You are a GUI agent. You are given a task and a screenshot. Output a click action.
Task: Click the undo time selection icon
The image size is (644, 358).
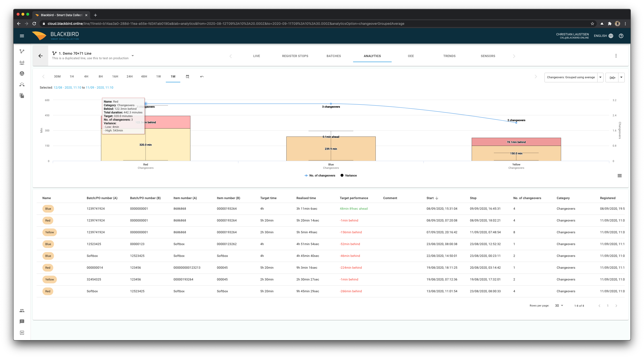point(202,77)
